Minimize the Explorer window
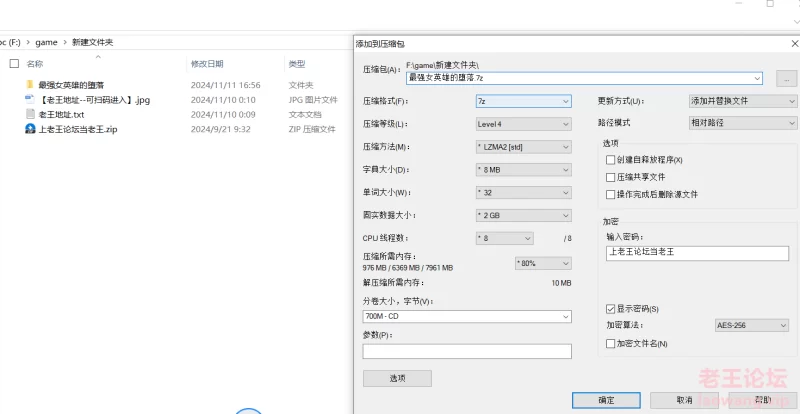Viewport: 800px width, 414px height. [x=739, y=3]
